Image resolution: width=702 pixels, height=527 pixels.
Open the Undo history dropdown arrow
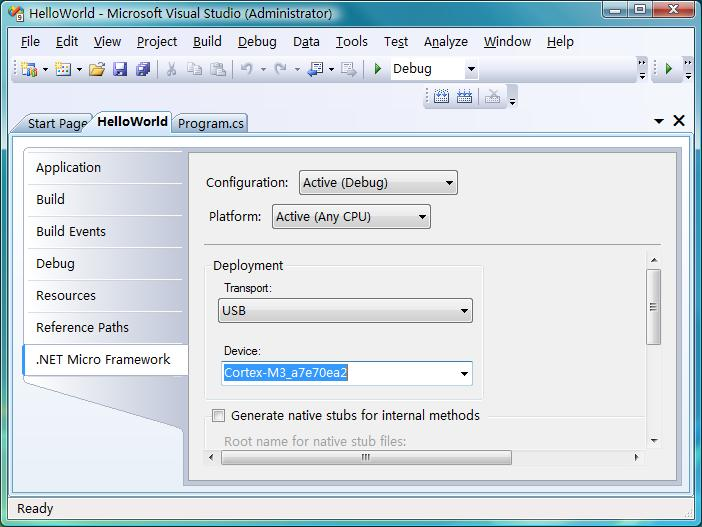click(263, 69)
